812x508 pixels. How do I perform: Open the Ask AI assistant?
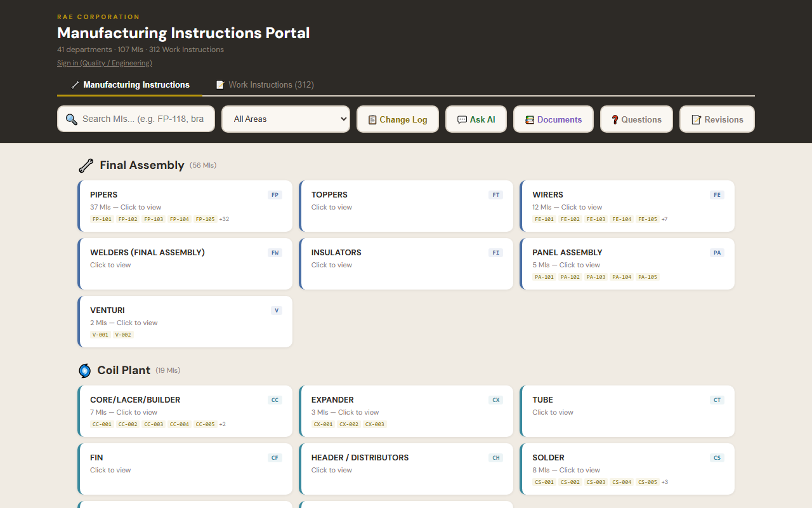pyautogui.click(x=476, y=119)
